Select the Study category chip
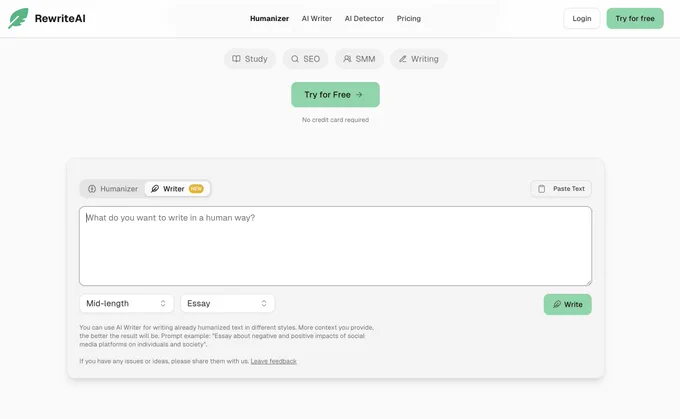680x419 pixels. [x=250, y=59]
